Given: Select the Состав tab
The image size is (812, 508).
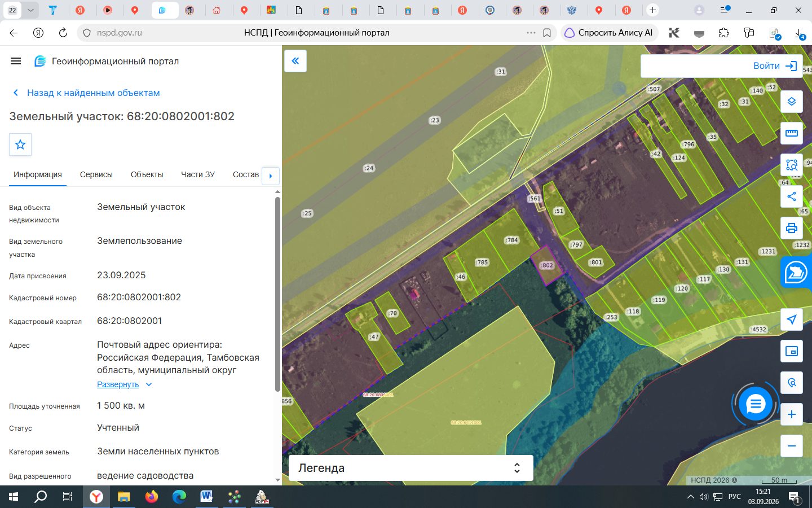Looking at the screenshot, I should pos(246,174).
